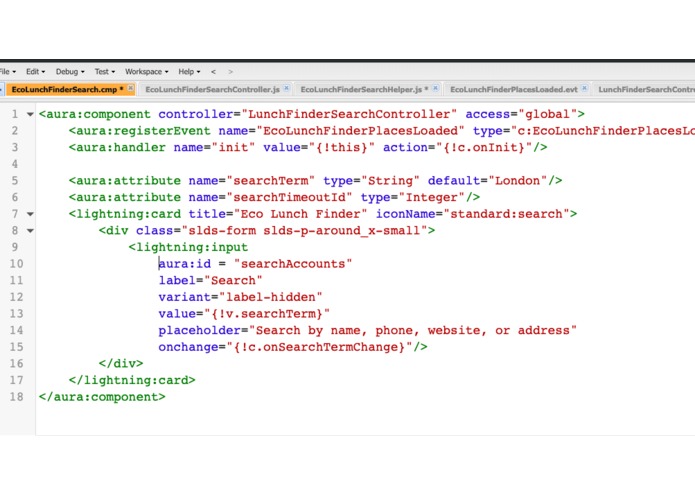Go back with the left arrow
Screen dimensions: 695x494
(213, 71)
